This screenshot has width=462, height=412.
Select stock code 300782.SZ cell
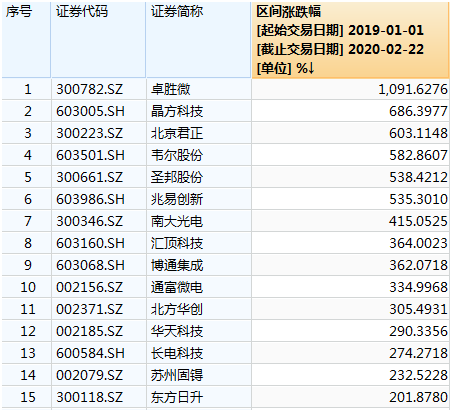pyautogui.click(x=99, y=89)
